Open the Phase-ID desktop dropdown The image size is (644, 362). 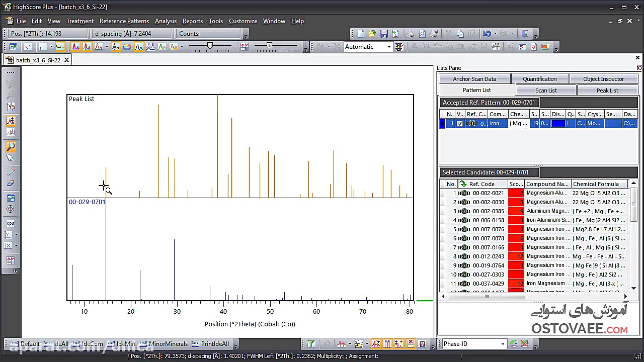[502, 344]
